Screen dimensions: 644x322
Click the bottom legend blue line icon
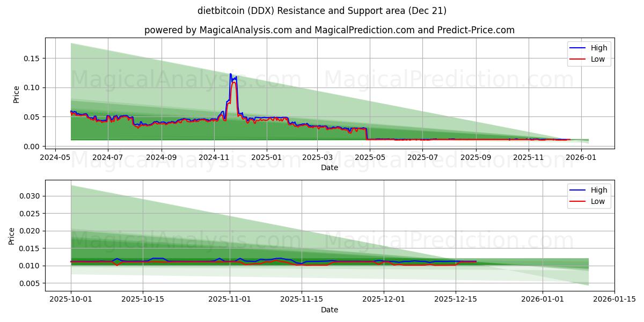[x=577, y=190]
